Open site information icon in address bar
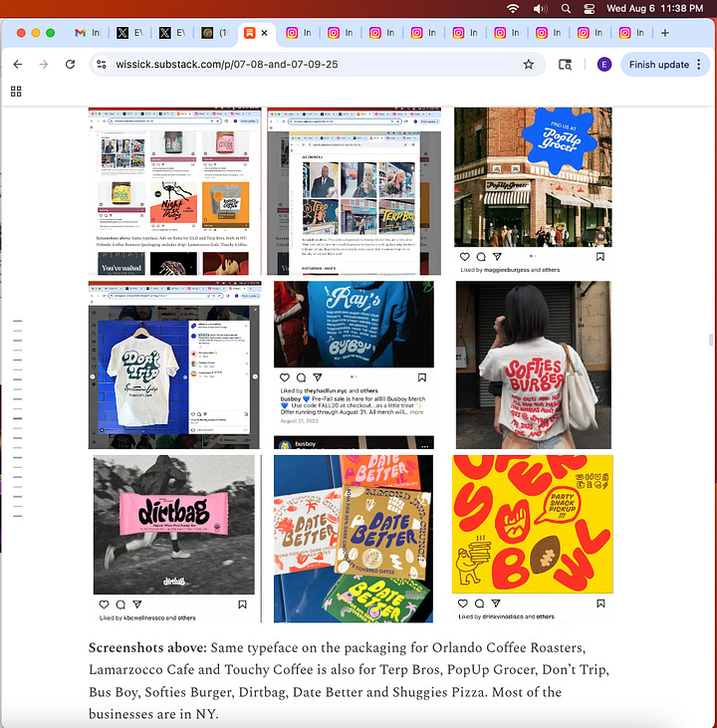 pos(102,64)
